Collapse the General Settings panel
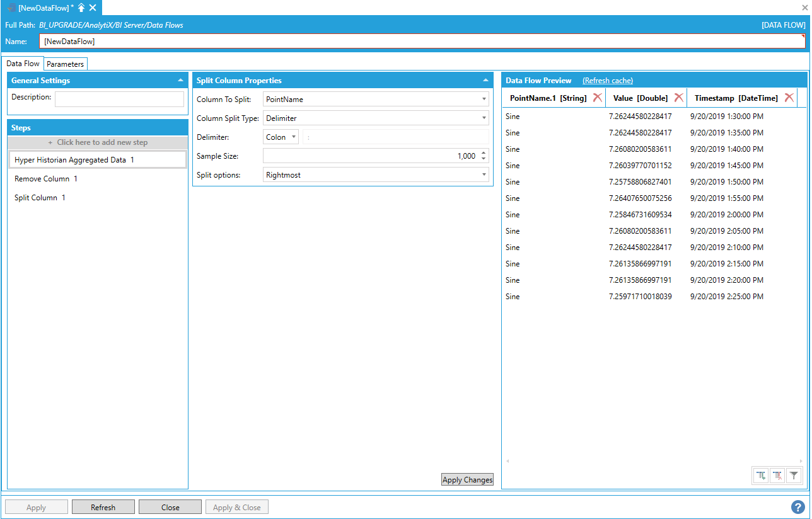 point(181,81)
